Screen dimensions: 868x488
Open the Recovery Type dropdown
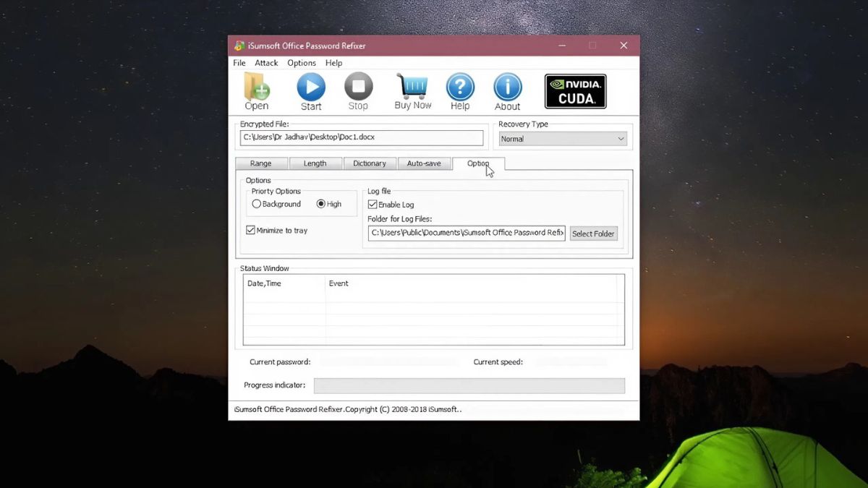620,138
